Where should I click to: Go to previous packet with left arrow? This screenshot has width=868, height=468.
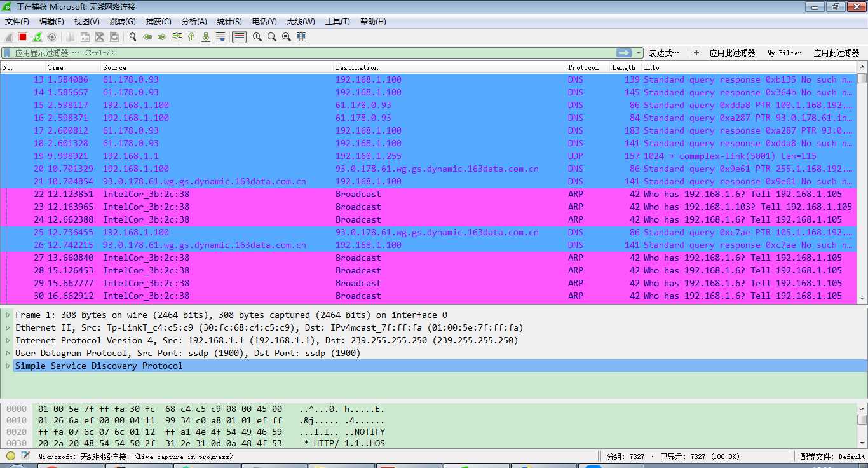147,37
